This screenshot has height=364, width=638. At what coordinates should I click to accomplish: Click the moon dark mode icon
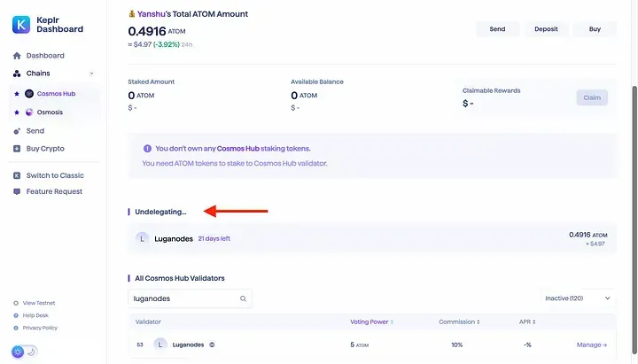tap(31, 352)
